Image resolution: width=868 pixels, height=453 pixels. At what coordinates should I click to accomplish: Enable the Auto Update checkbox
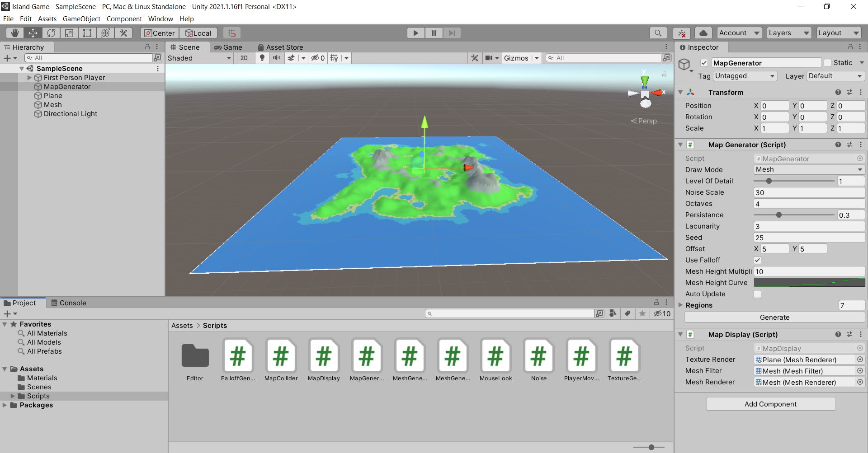(x=757, y=294)
